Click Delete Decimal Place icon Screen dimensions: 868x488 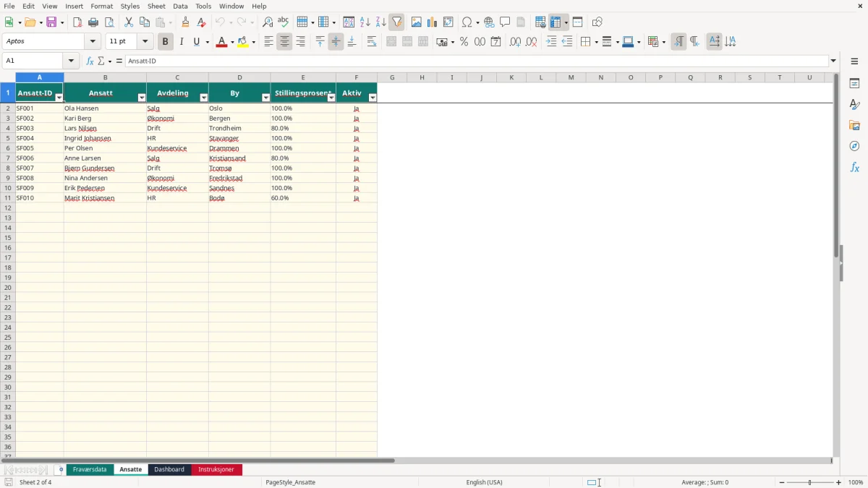click(x=531, y=42)
